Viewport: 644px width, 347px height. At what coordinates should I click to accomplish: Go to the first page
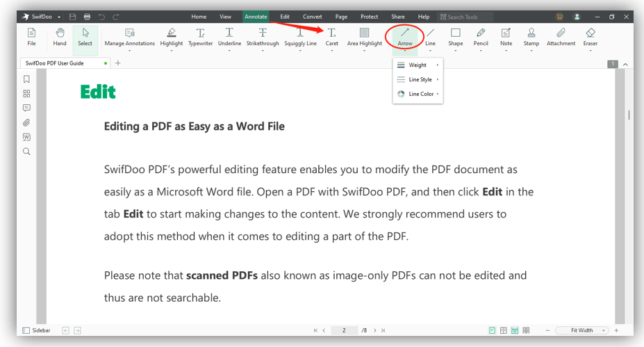(x=315, y=330)
